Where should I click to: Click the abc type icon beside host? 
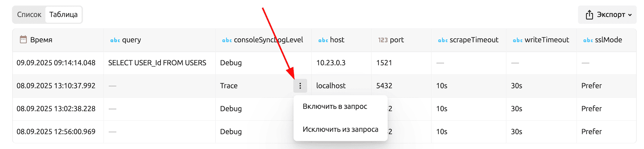coord(323,40)
